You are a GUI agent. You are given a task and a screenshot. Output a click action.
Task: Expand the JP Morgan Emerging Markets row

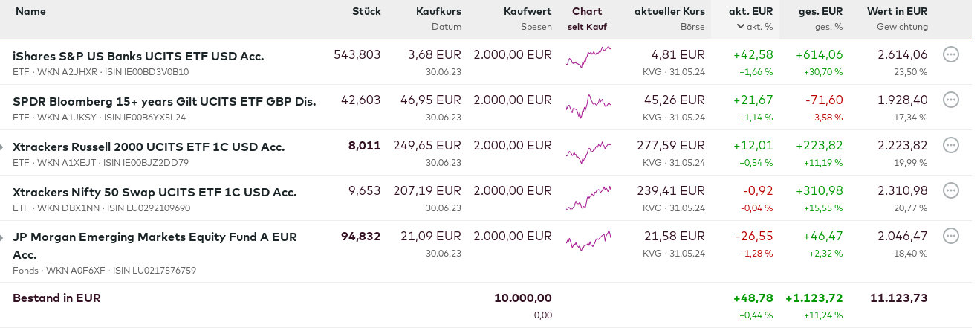2,237
